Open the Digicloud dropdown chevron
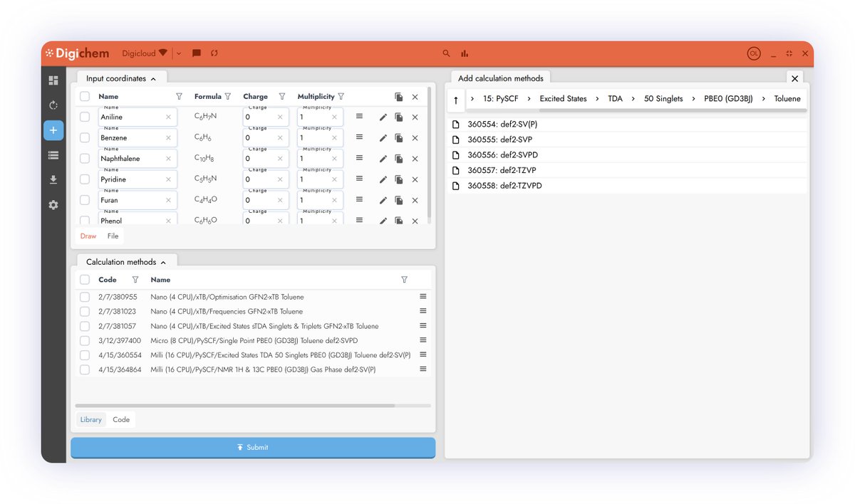855x504 pixels. pyautogui.click(x=179, y=53)
